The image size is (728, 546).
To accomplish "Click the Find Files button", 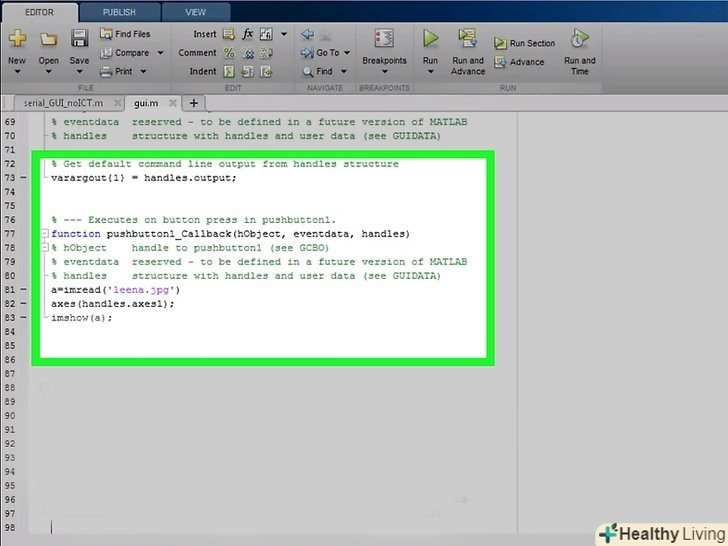I will [125, 34].
